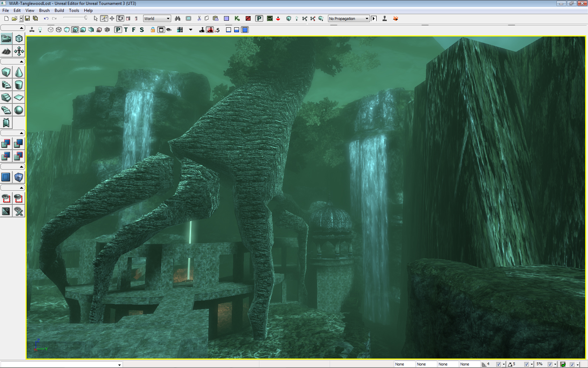Open the Tools menu
Viewport: 588px width, 368px height.
coord(74,11)
